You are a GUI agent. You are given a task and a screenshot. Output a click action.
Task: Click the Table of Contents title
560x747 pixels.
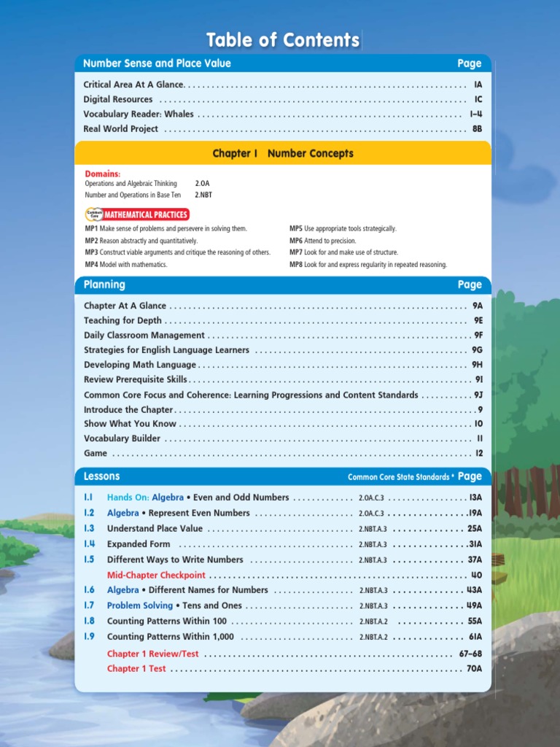click(x=283, y=40)
